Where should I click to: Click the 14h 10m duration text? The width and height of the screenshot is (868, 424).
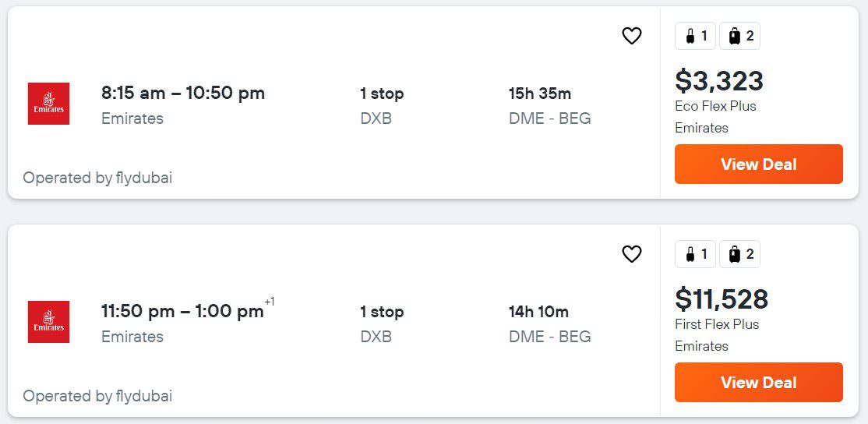coord(538,312)
